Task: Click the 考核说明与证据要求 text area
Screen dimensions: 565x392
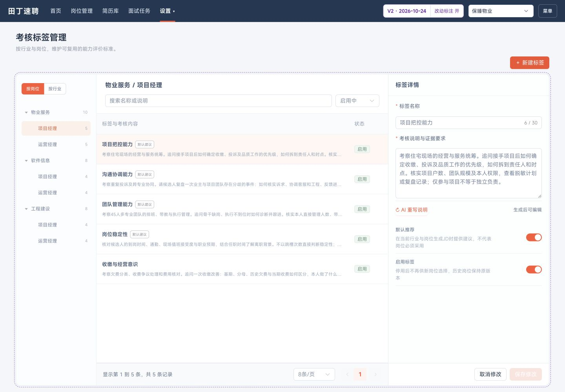Action: click(x=468, y=173)
